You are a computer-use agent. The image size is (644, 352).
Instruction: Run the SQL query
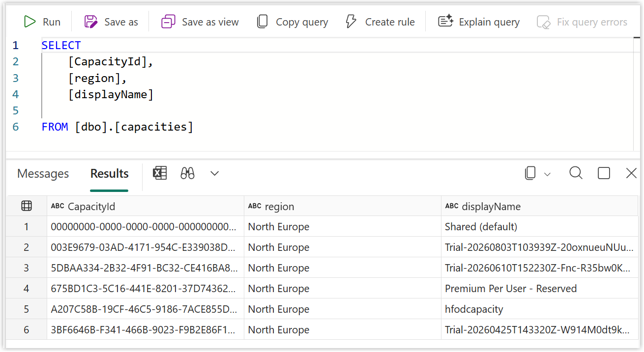point(42,22)
